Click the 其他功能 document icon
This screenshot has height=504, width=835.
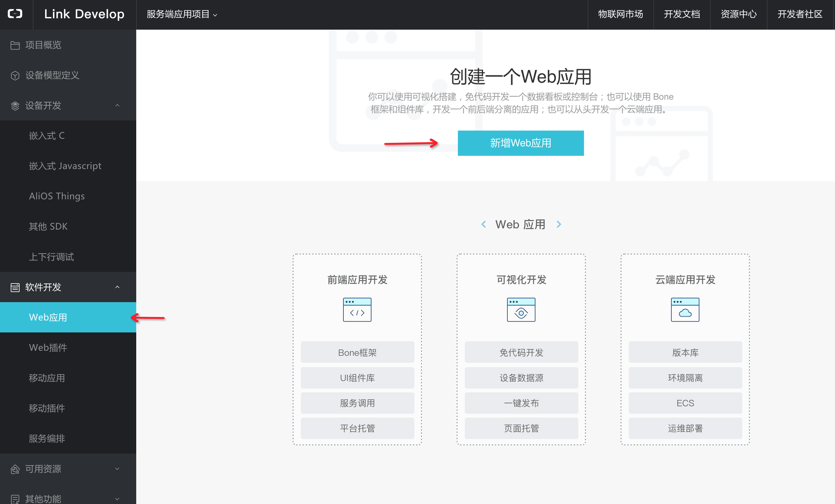tap(15, 499)
